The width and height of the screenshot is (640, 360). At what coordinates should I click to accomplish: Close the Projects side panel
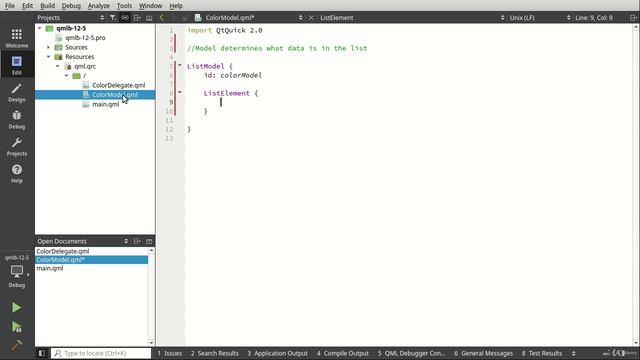pos(149,18)
